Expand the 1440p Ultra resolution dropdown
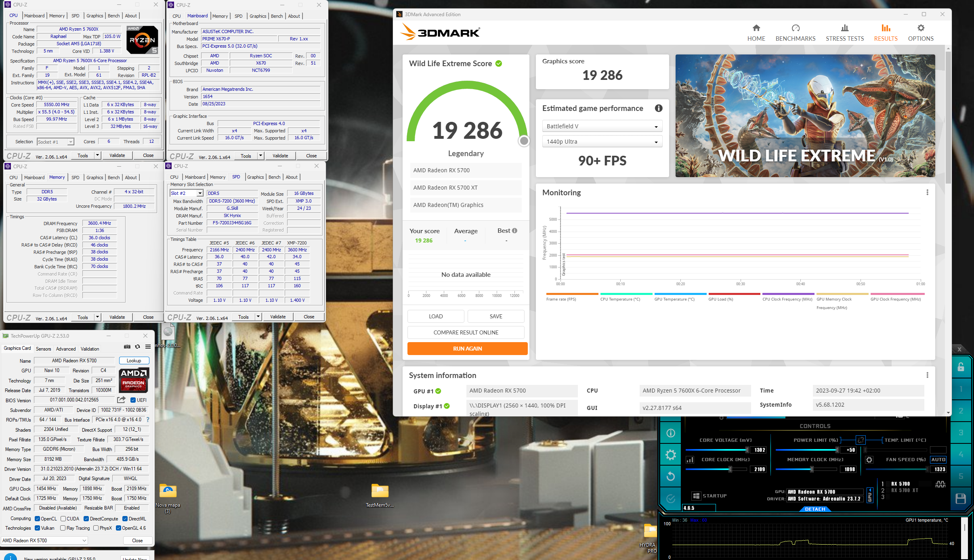This screenshot has width=974, height=560. (x=602, y=142)
